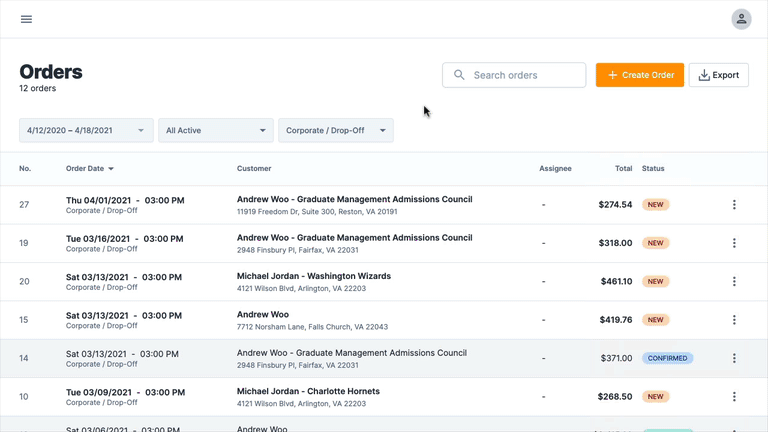Click total $318.00

pos(615,243)
